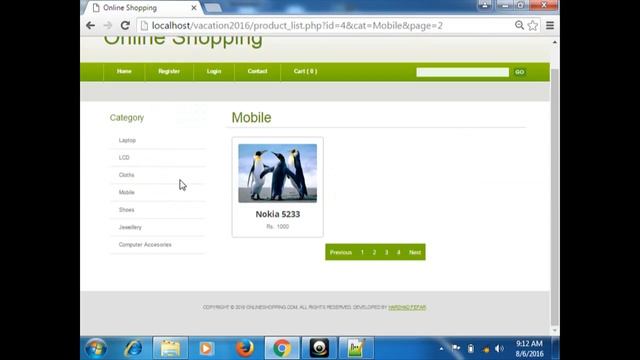This screenshot has height=360, width=640.
Task: Click the browser forward arrow
Action: point(108,25)
